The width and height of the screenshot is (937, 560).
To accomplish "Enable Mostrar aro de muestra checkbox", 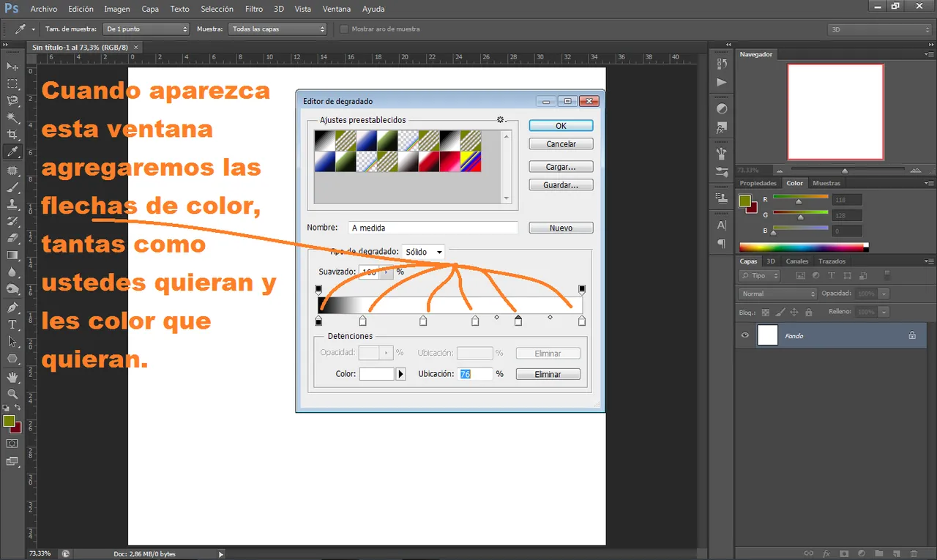I will pos(345,29).
